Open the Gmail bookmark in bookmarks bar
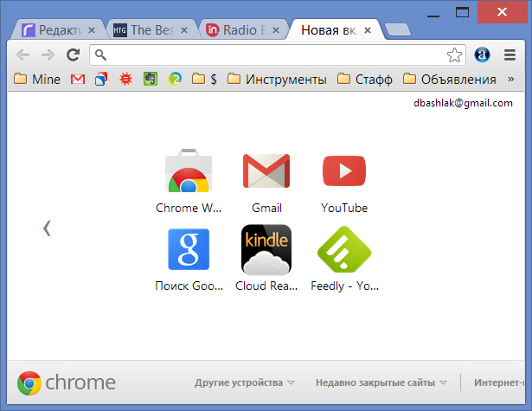This screenshot has width=532, height=411. tap(78, 79)
